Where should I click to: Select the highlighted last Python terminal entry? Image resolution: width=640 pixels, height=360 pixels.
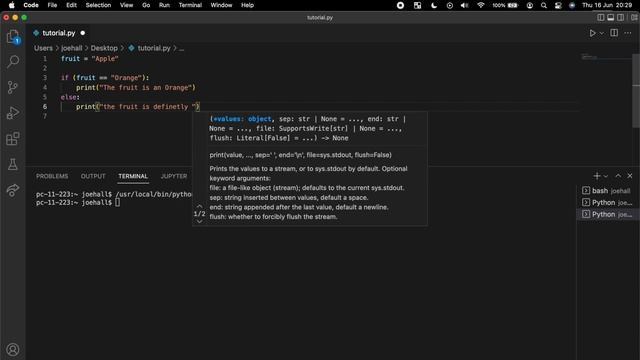point(607,214)
